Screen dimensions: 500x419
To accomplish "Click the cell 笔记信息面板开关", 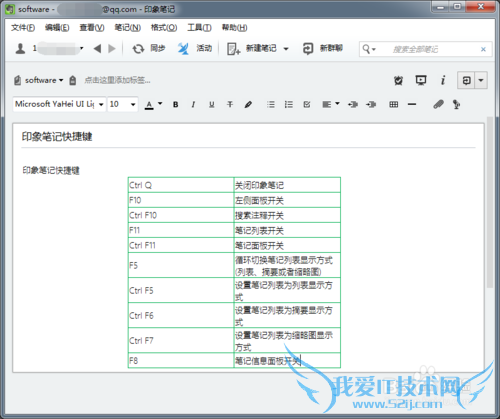I will click(287, 360).
